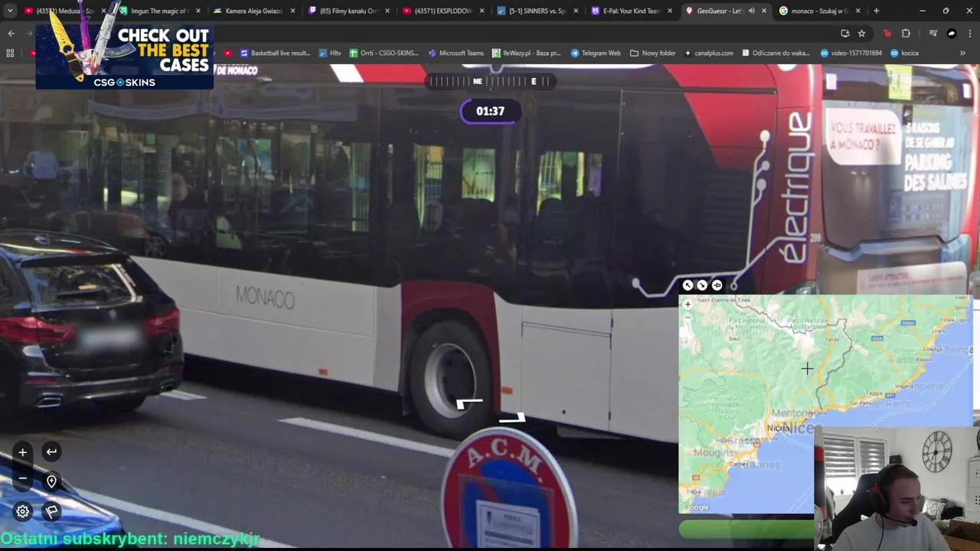Mute the GeoGuessr tab audio
This screenshot has width=980, height=551.
751,11
